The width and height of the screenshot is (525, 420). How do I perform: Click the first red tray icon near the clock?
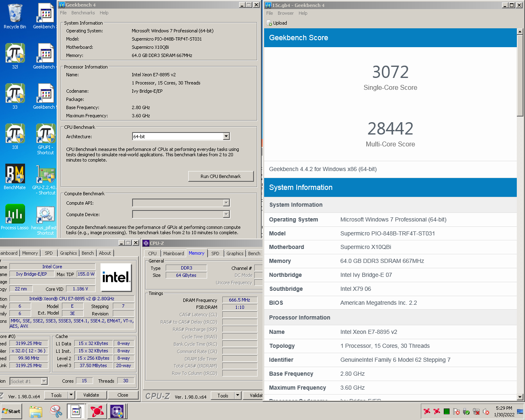tap(427, 411)
